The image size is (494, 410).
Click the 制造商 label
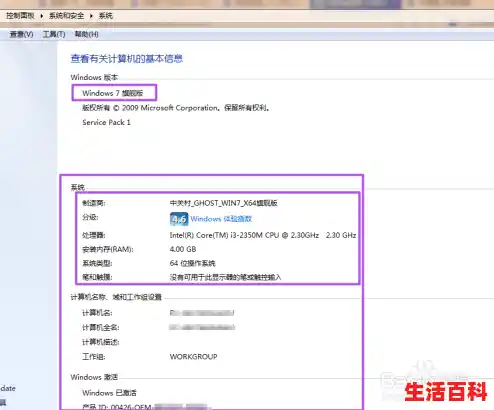94,203
